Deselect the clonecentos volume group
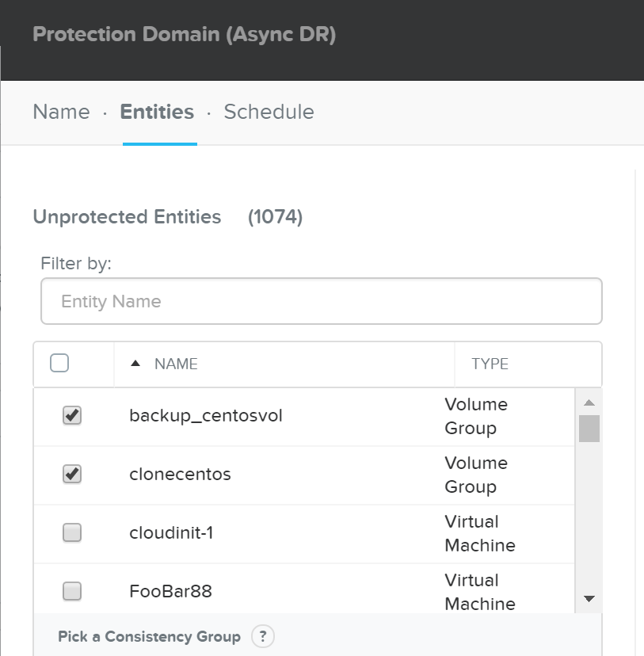 click(72, 473)
